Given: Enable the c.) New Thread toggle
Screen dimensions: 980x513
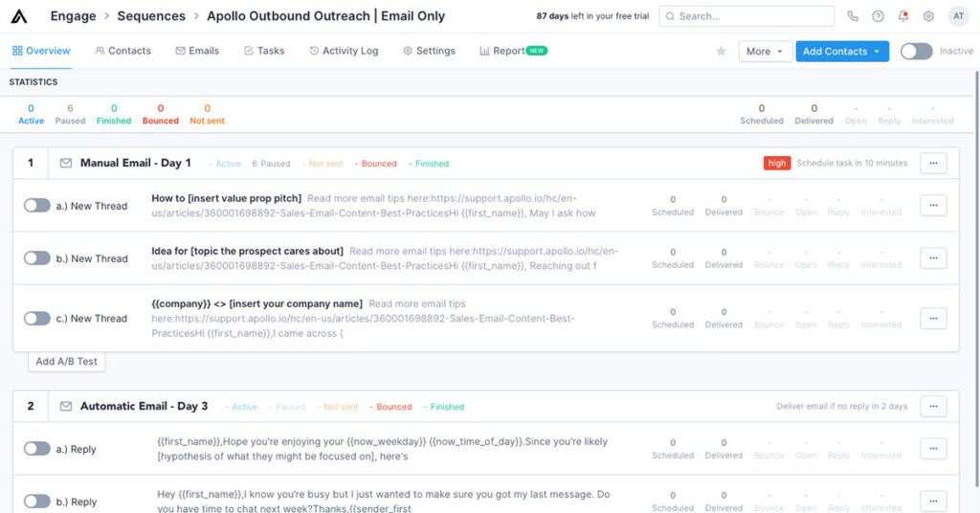Looking at the screenshot, I should 37,319.
